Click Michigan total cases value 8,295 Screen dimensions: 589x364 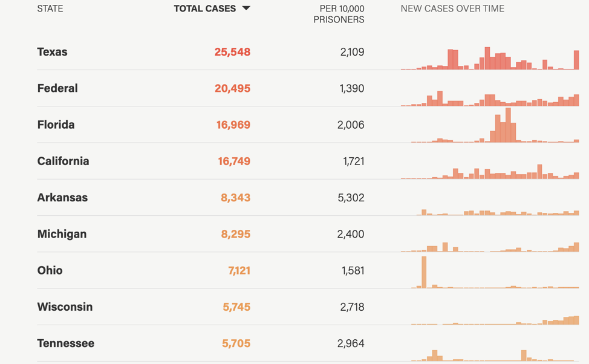click(236, 234)
